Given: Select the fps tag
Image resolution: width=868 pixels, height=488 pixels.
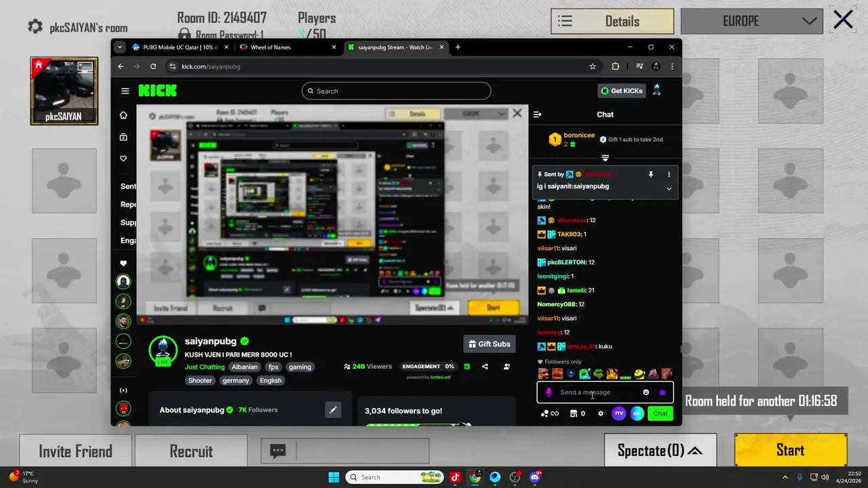Looking at the screenshot, I should [273, 367].
